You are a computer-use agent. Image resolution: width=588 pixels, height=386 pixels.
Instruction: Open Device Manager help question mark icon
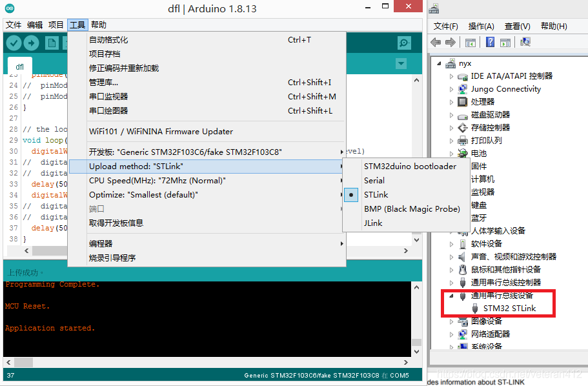pos(490,42)
